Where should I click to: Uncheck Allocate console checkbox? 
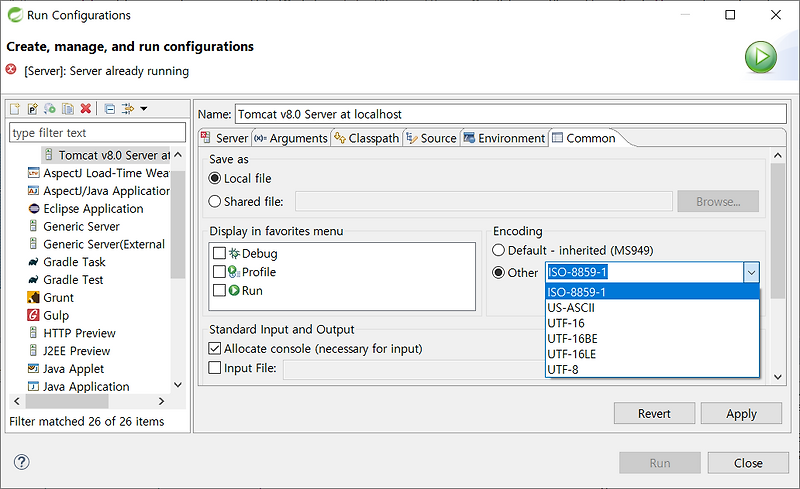tap(215, 349)
